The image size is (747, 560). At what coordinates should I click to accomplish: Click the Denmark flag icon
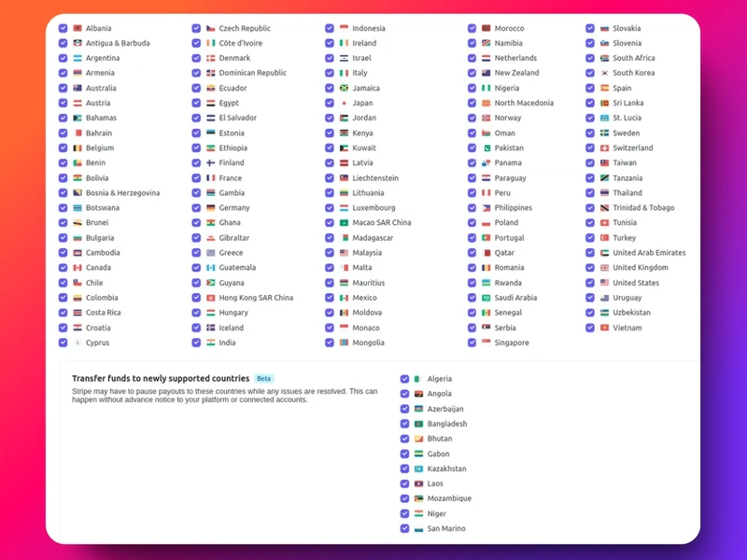point(211,58)
